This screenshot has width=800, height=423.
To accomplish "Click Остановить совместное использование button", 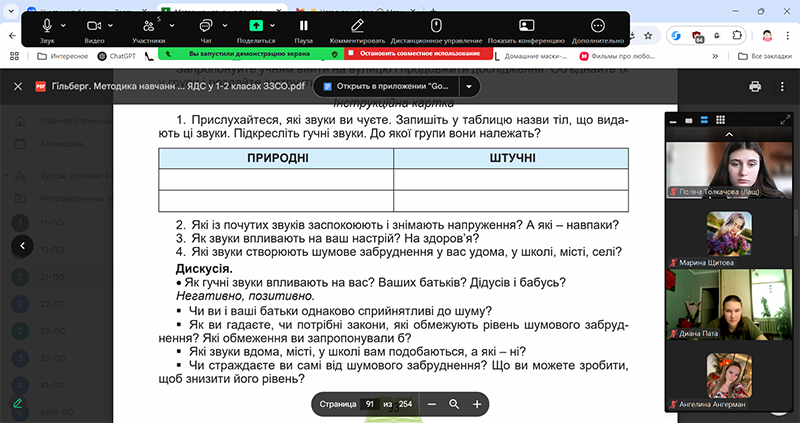I will click(419, 53).
